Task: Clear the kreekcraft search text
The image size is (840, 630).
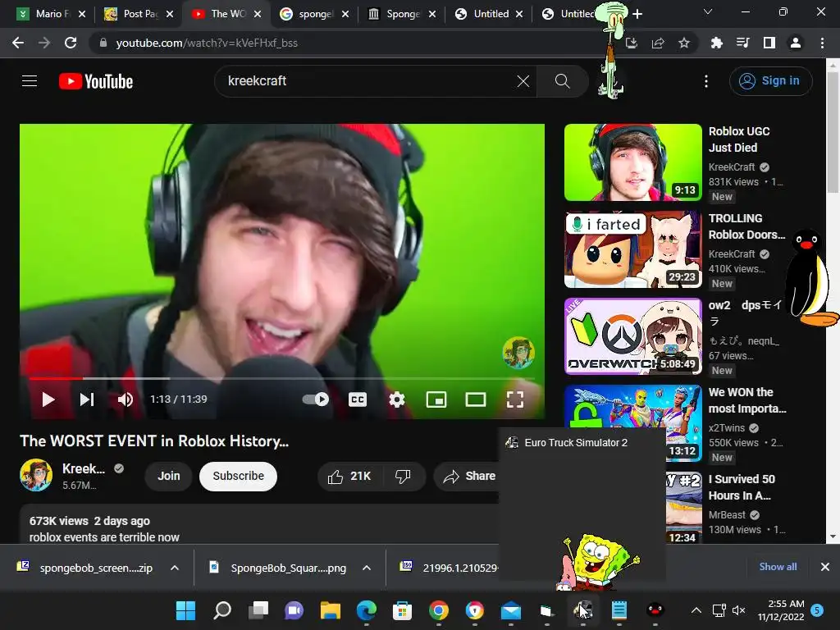Action: [523, 81]
